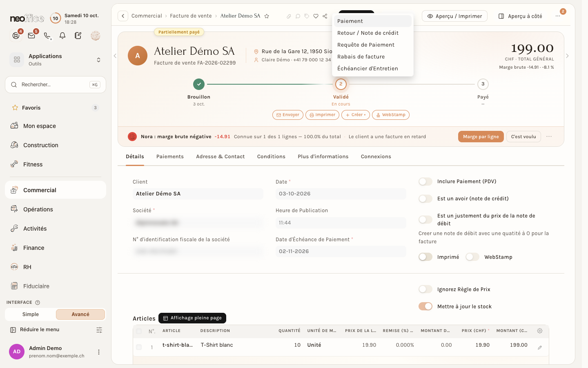The image size is (588, 368).
Task: Click the share icon in header
Action: tap(325, 16)
